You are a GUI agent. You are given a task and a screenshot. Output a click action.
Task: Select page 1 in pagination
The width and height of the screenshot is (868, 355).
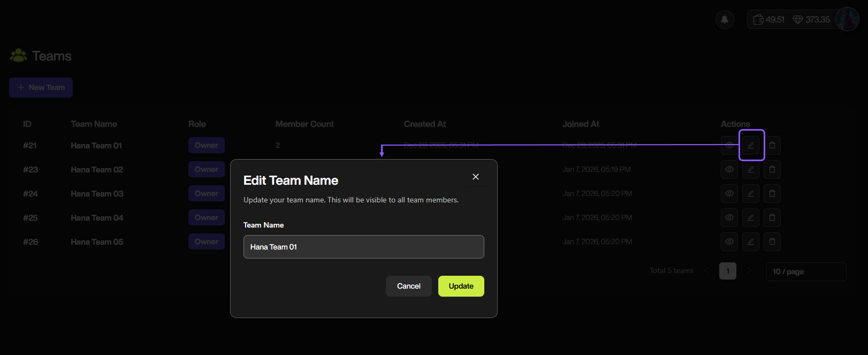[x=728, y=271]
